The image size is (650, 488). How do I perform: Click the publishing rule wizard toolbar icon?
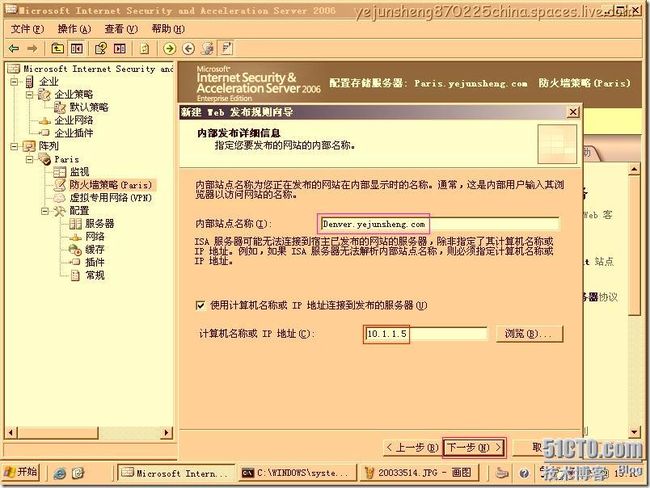pos(207,49)
